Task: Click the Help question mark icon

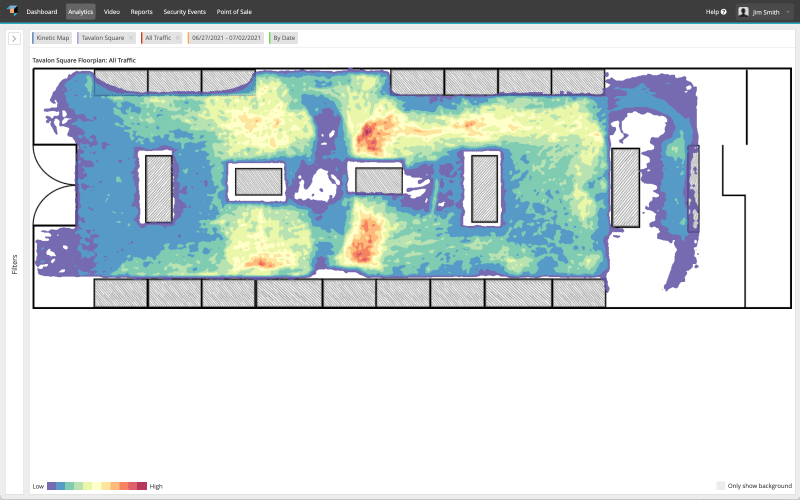Action: 723,12
